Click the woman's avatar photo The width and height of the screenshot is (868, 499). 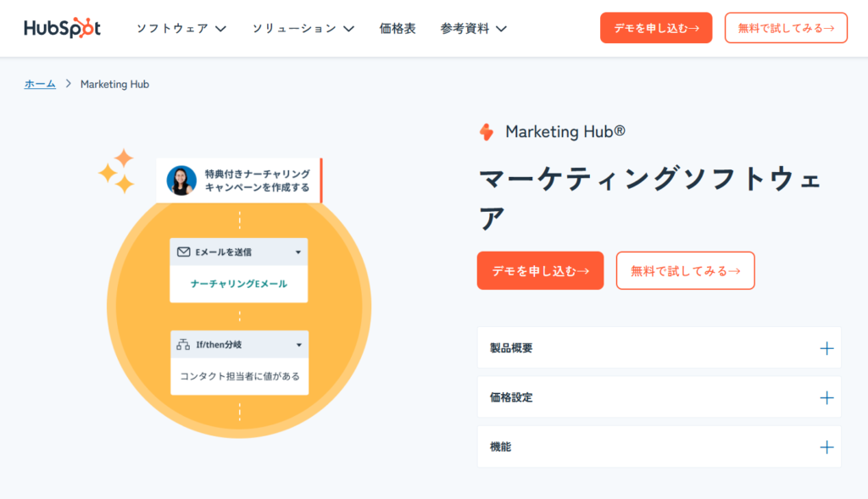[x=181, y=180]
